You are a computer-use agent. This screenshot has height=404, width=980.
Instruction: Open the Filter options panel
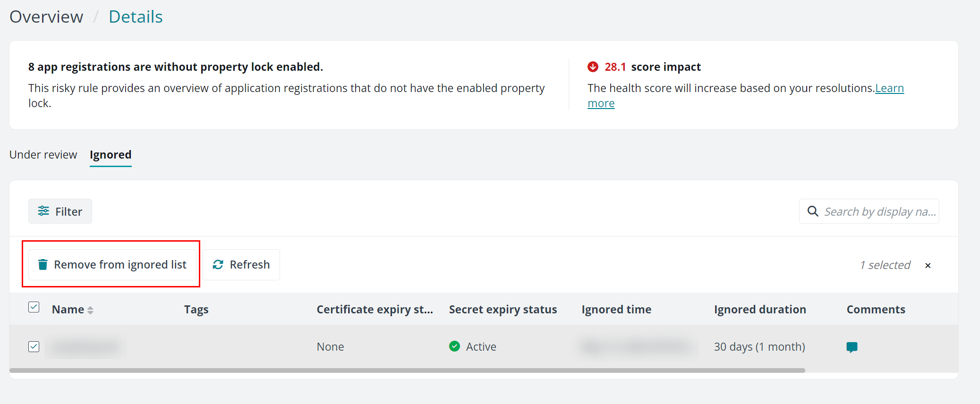click(x=60, y=211)
